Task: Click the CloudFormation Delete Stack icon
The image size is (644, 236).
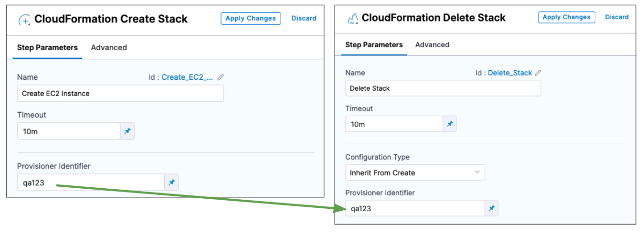Action: click(x=352, y=19)
